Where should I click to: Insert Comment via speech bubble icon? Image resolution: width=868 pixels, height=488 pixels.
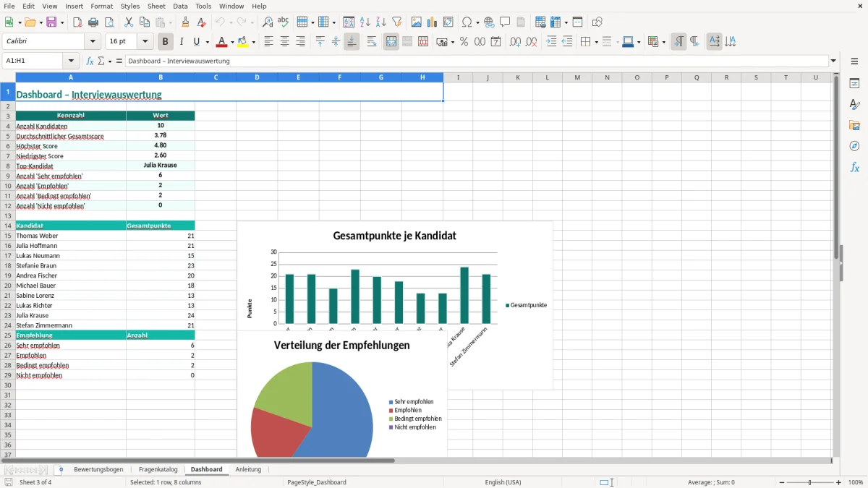point(505,22)
